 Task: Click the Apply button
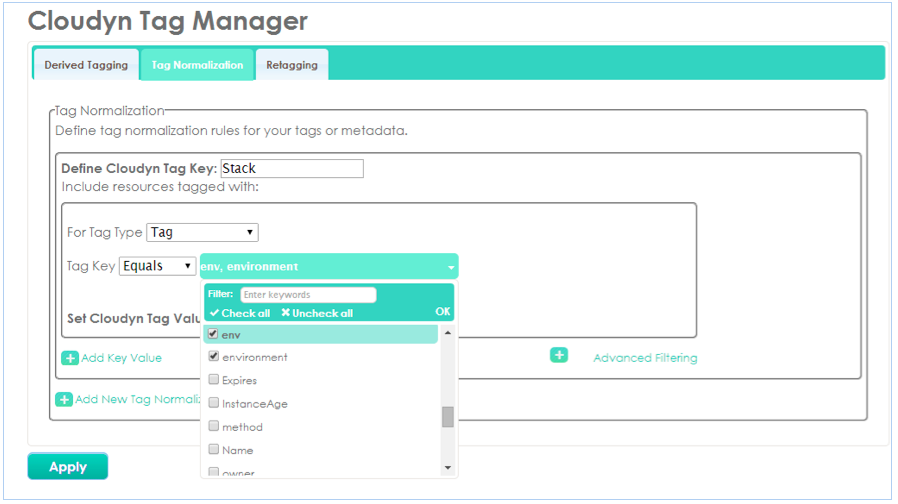click(x=68, y=467)
